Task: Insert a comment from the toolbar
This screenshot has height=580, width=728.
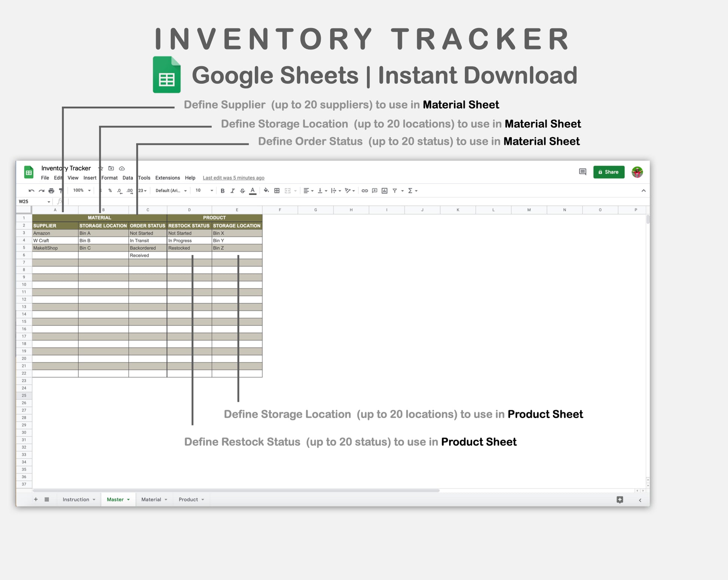Action: 374,191
